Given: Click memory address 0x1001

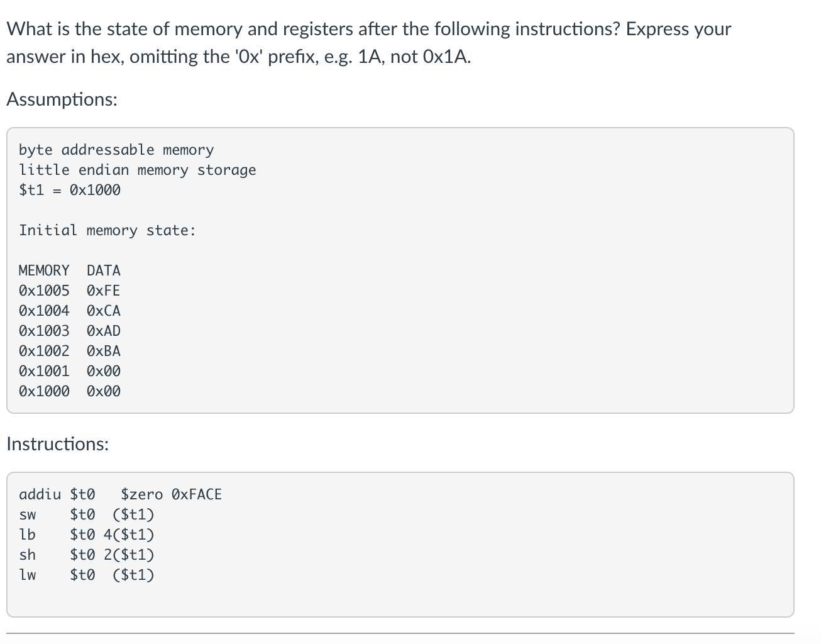Looking at the screenshot, I should [44, 371].
